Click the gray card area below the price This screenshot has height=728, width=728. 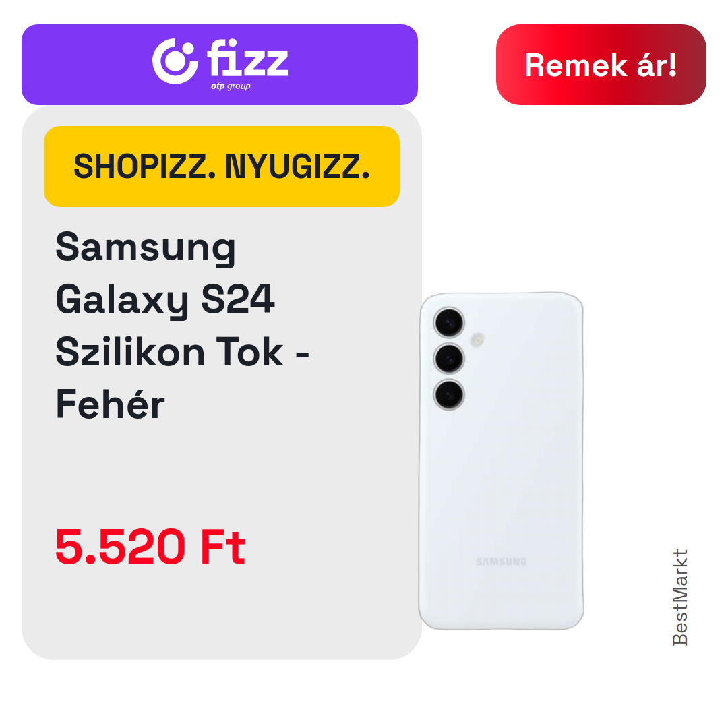pos(222,613)
